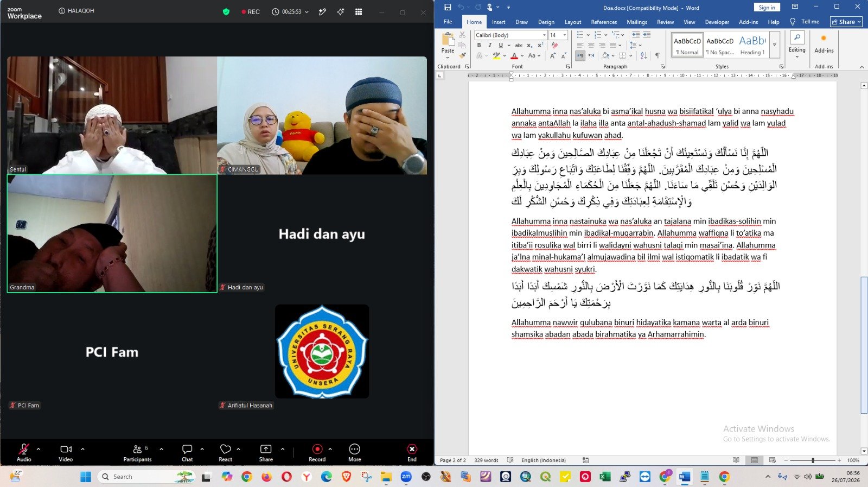Sort text using the A-Z sort icon
This screenshot has width=868, height=487.
(644, 55)
